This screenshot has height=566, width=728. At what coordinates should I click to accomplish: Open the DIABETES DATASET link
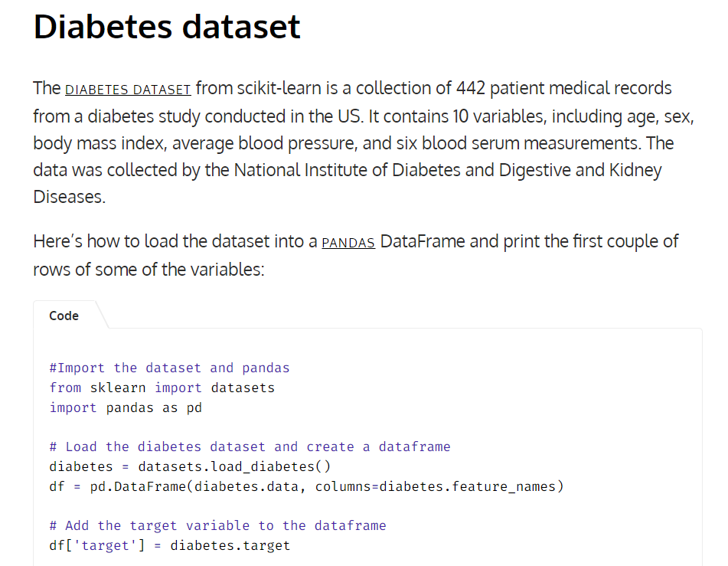coord(128,89)
